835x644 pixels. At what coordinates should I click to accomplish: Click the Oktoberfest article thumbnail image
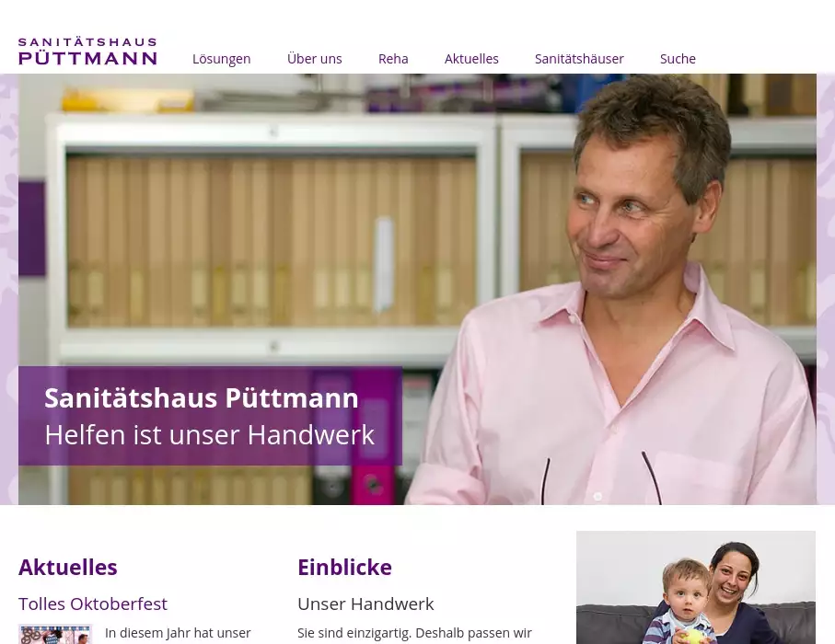click(55, 634)
